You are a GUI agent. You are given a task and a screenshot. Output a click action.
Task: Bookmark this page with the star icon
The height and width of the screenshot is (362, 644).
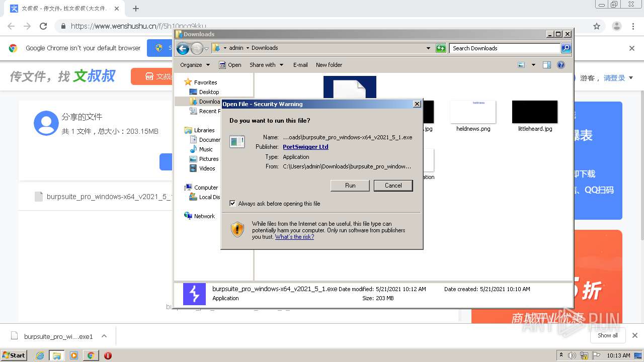(597, 26)
